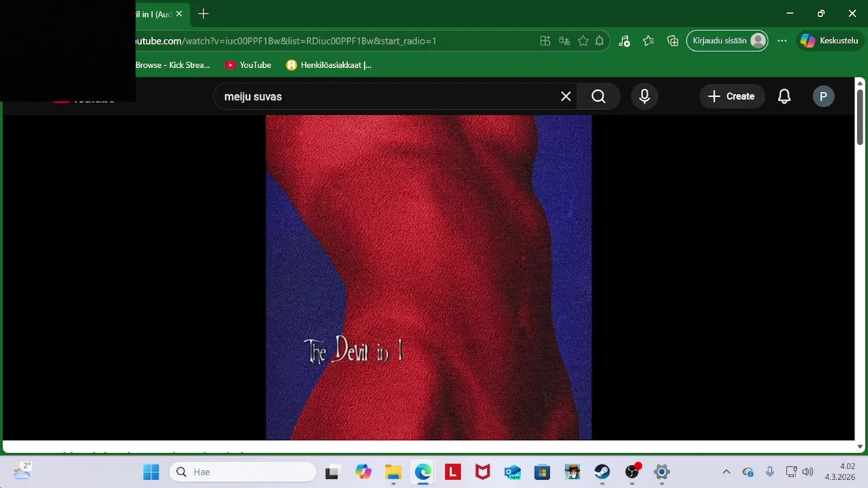Open the "Henkilöasiakkaat |..." bookmark

[x=329, y=65]
